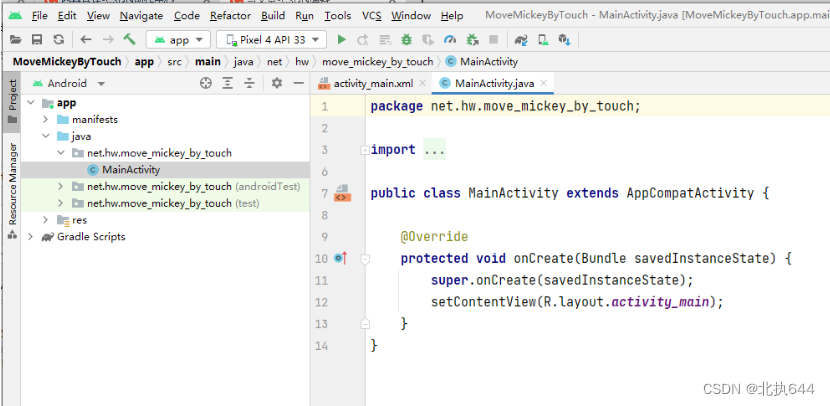Click the Collapse All icon in Project panel

[x=249, y=83]
